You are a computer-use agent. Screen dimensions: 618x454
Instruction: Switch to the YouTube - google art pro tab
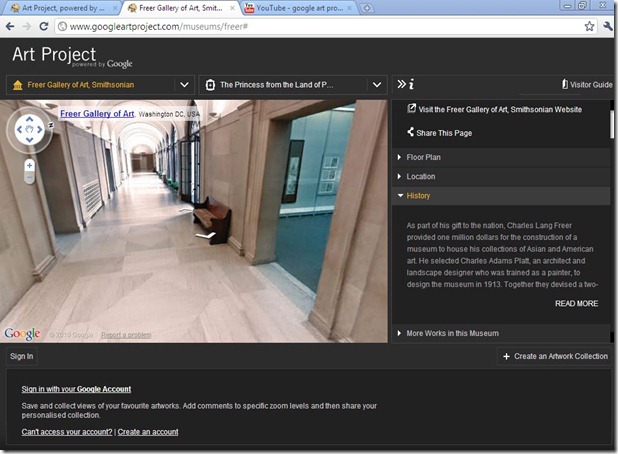[299, 8]
